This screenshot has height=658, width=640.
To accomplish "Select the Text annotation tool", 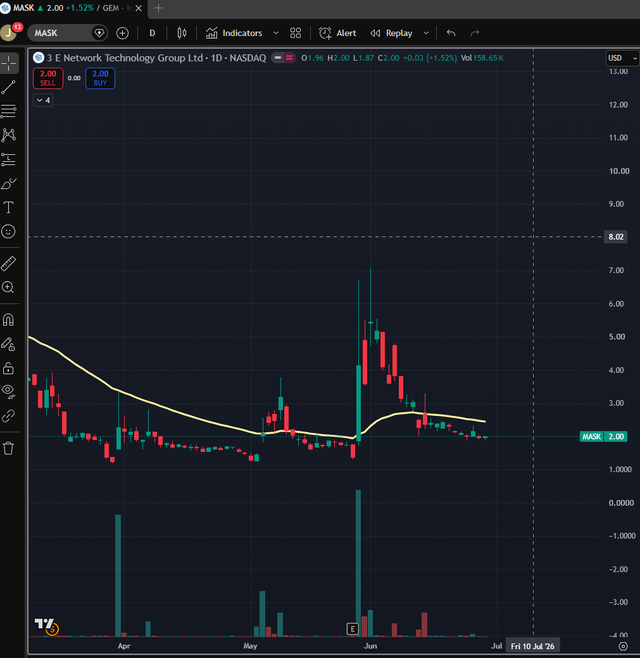I will point(9,207).
